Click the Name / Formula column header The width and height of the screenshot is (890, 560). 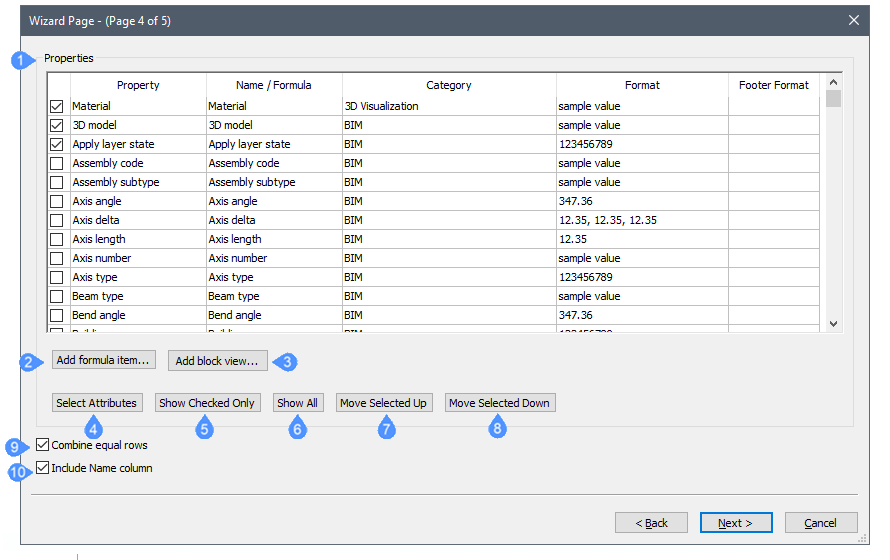(x=274, y=85)
